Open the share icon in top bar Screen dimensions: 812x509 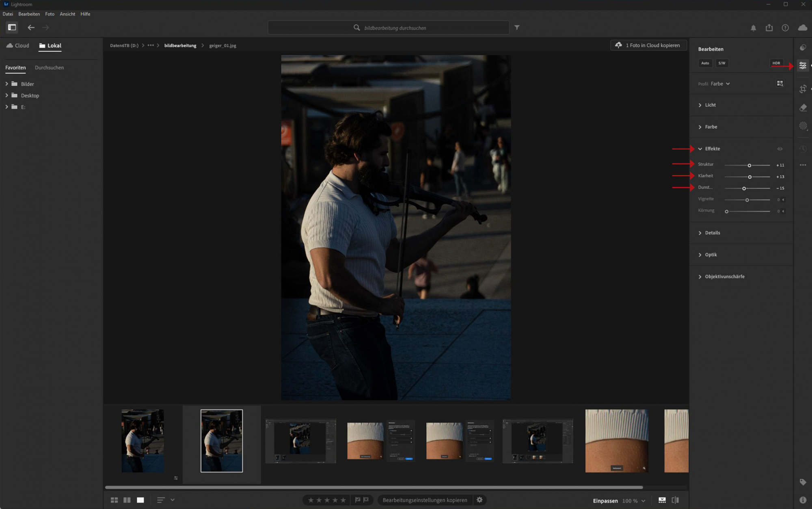coord(769,28)
